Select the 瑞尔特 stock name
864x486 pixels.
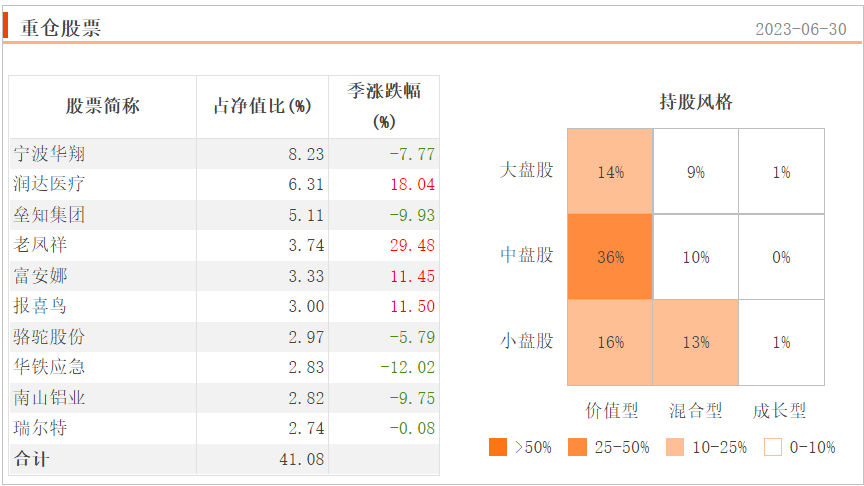[x=40, y=428]
